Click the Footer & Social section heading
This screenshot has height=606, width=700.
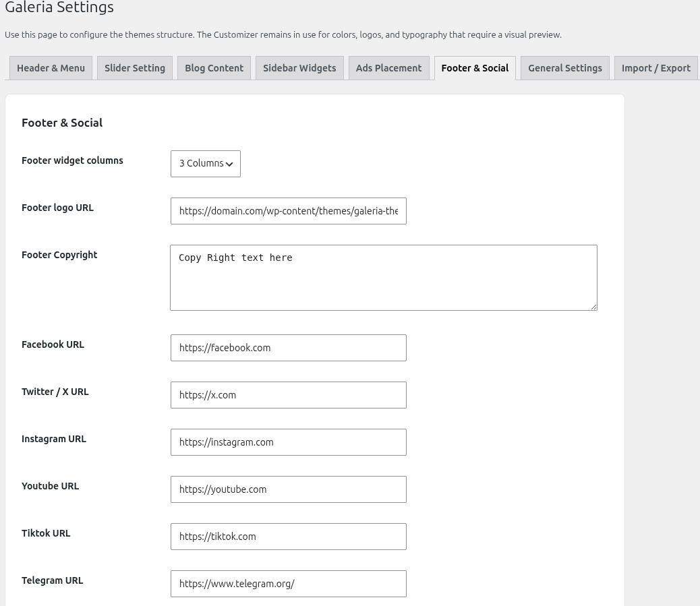(x=62, y=123)
